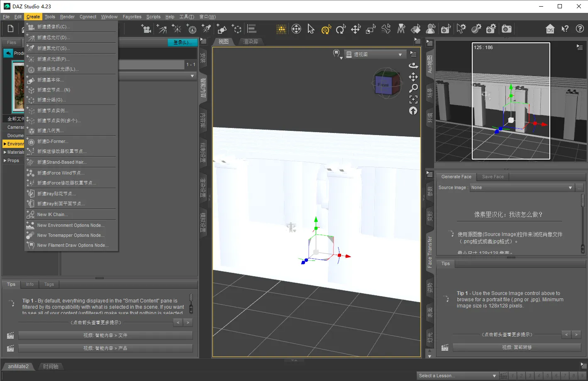
Task: Select the green Y-axis gizmo handle
Action: pyautogui.click(x=316, y=220)
